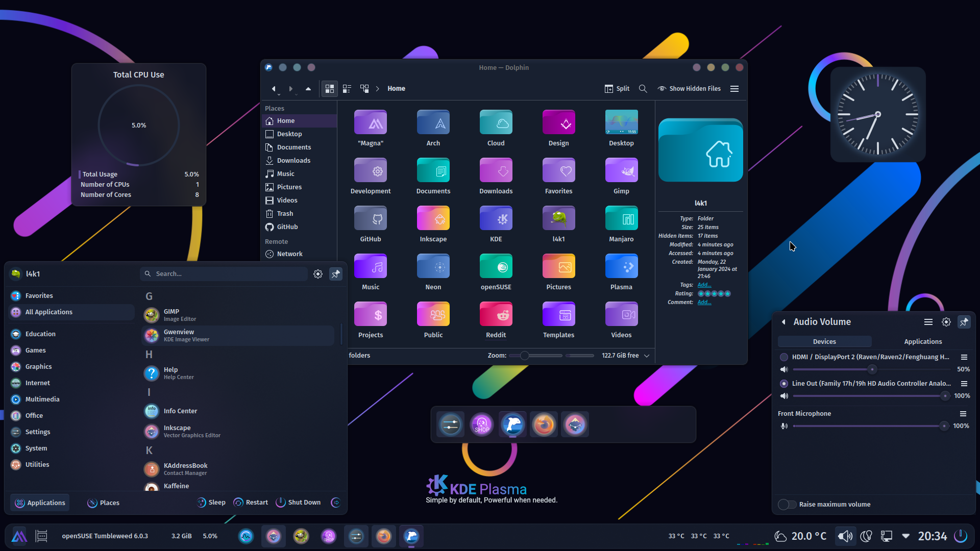Select Line Out audio output device
The height and width of the screenshot is (551, 980).
click(784, 384)
